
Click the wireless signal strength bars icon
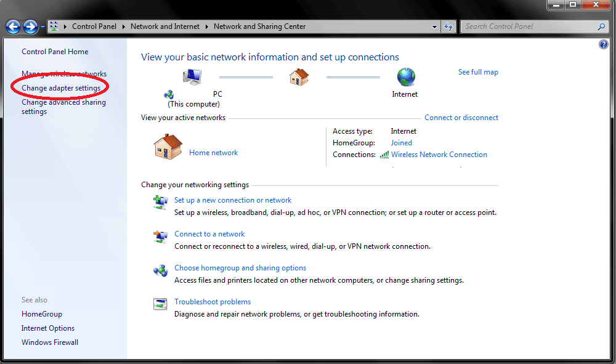point(383,155)
